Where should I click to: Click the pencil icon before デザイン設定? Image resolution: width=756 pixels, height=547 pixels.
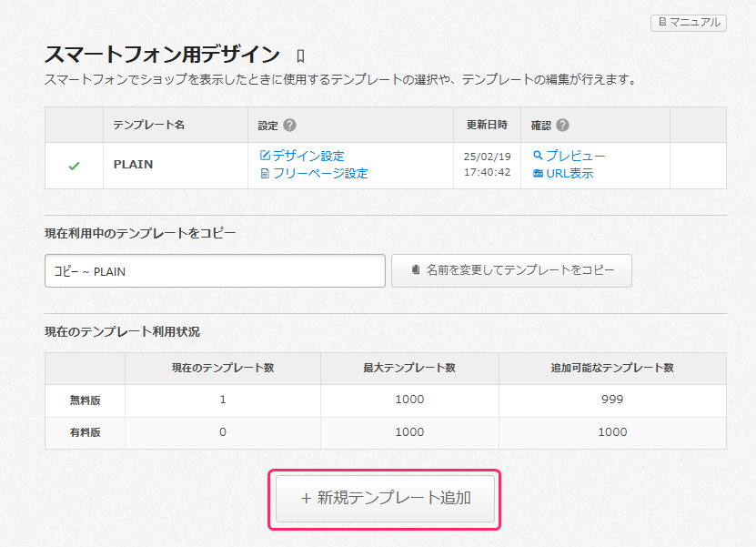[x=265, y=156]
